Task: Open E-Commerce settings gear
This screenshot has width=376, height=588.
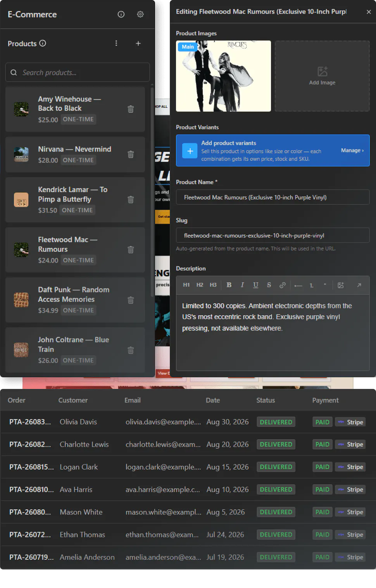Action: [x=140, y=14]
